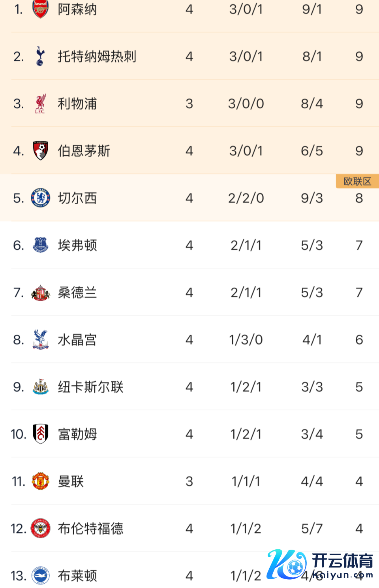Click team name 布伦特福德
The width and height of the screenshot is (379, 588).
[91, 528]
